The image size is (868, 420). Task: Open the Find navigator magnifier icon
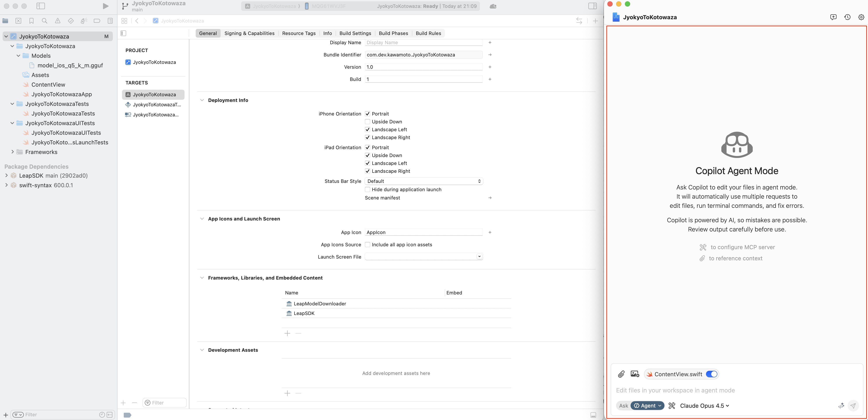pos(44,21)
